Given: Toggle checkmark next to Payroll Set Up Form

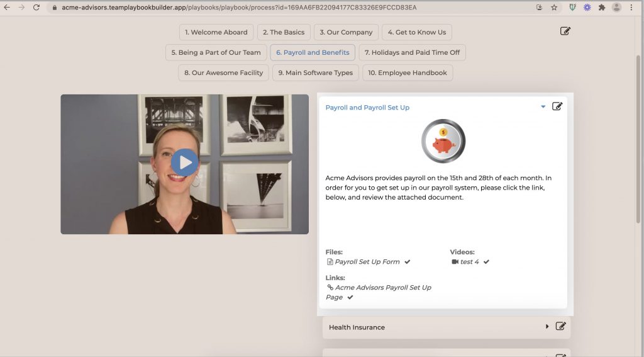Looking at the screenshot, I should (408, 262).
